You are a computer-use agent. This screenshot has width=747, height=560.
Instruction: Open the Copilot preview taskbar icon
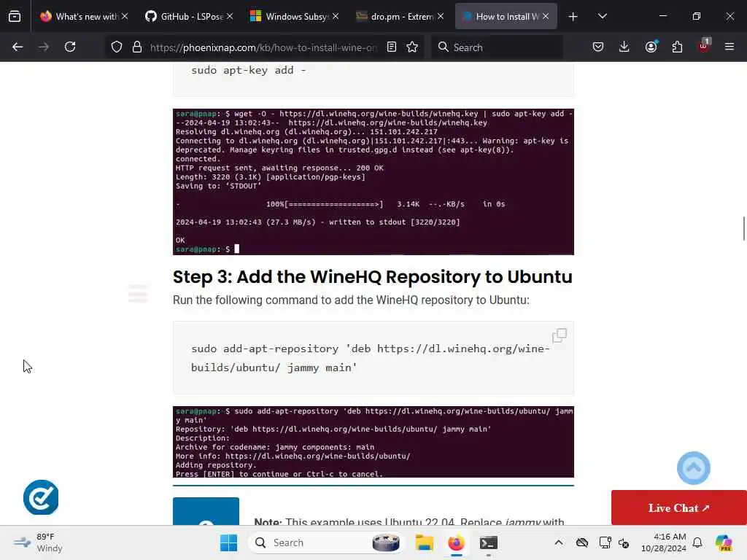pyautogui.click(x=724, y=542)
